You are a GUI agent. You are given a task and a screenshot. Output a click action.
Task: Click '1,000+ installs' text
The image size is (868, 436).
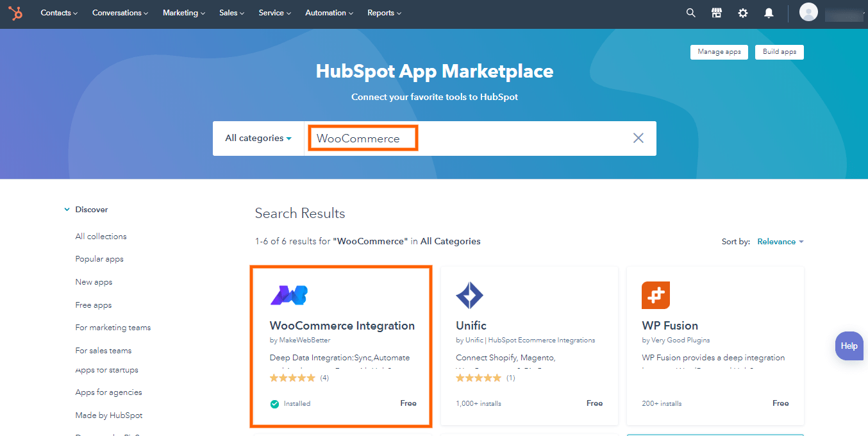(478, 404)
